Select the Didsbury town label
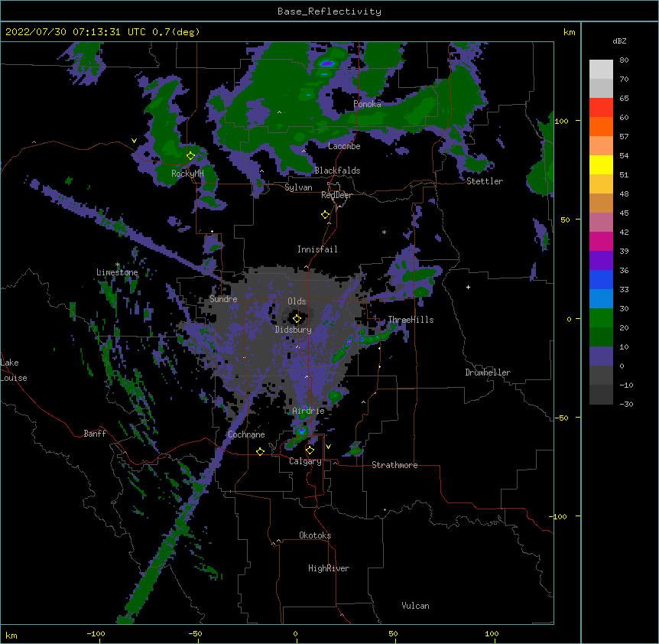Image resolution: width=659 pixels, height=644 pixels. (294, 330)
